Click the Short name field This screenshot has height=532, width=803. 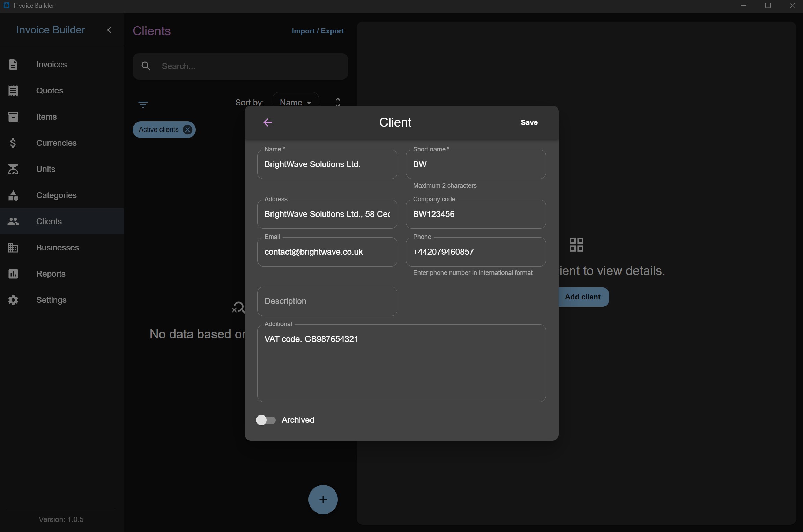click(x=476, y=164)
